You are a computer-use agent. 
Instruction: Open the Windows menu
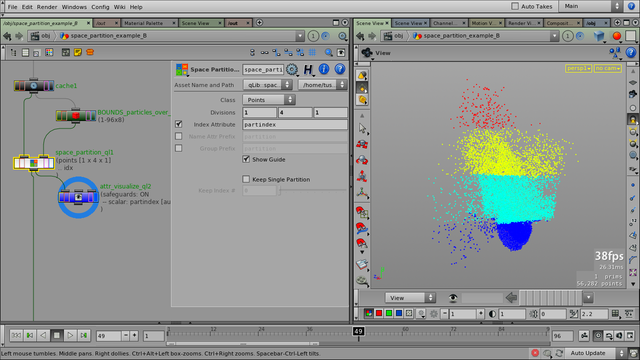pos(74,7)
